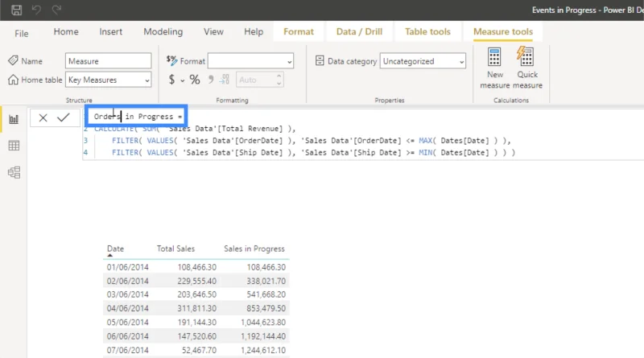Click the currency dollar format icon
Image resolution: width=644 pixels, height=358 pixels.
pos(171,79)
